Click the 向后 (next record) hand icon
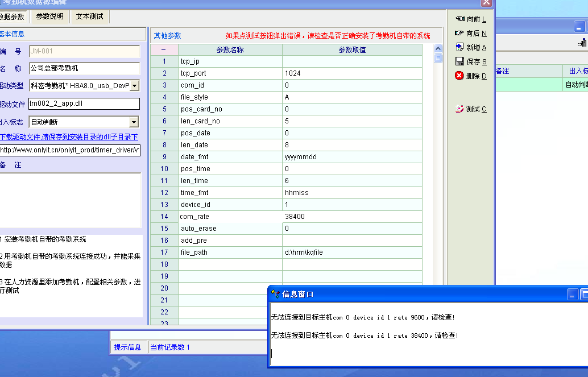 [460, 34]
